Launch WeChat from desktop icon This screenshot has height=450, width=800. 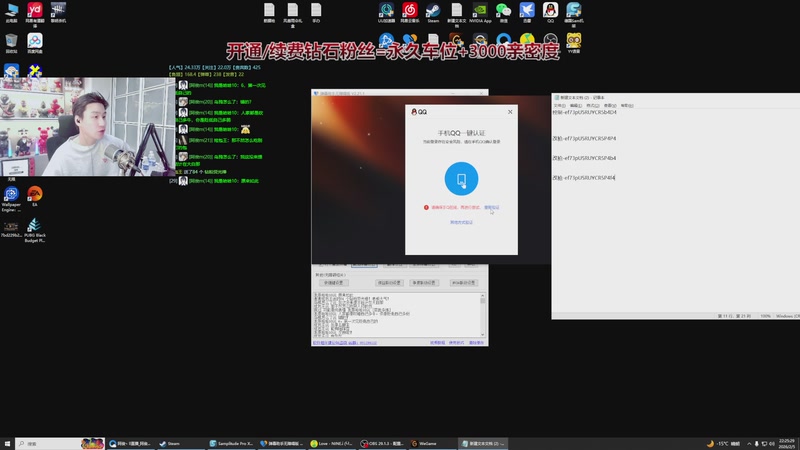pyautogui.click(x=504, y=11)
